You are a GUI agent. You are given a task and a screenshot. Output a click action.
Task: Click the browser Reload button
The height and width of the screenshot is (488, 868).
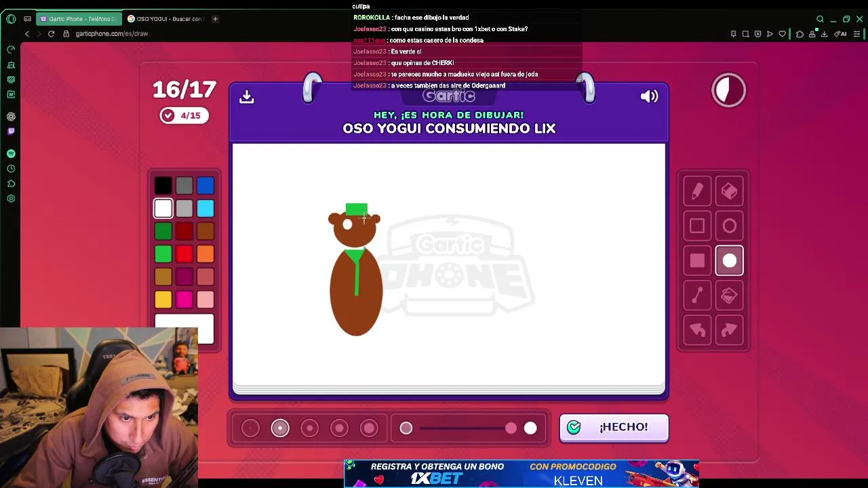(x=51, y=34)
